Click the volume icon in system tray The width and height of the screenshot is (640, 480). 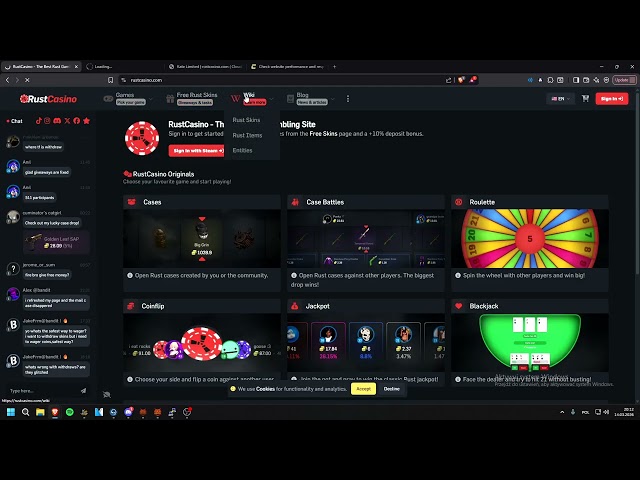(x=607, y=412)
